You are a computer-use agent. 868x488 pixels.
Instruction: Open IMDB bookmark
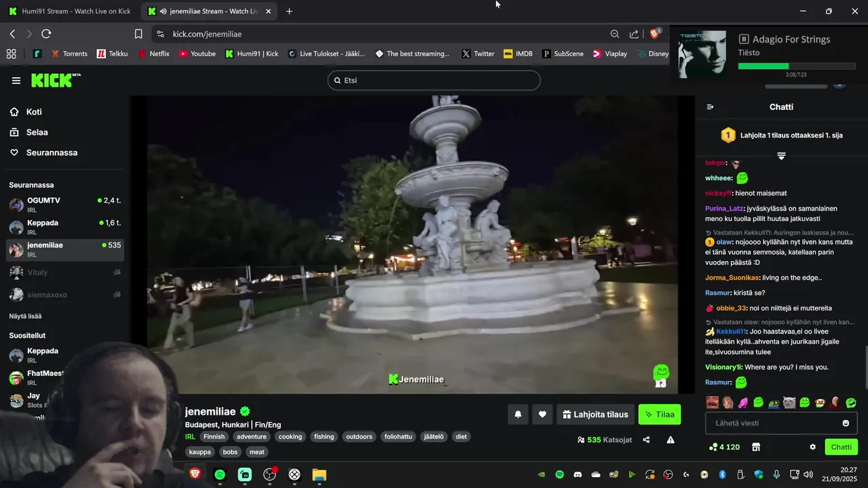(518, 54)
